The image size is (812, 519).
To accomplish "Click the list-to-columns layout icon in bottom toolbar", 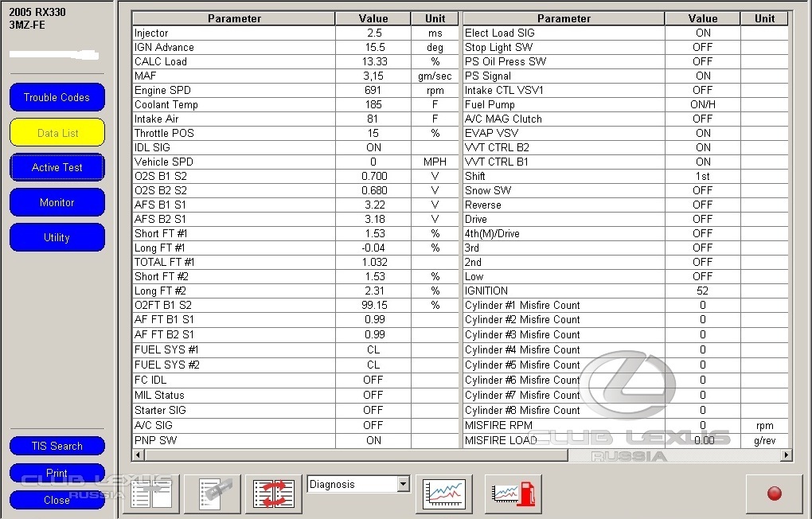I will (151, 494).
